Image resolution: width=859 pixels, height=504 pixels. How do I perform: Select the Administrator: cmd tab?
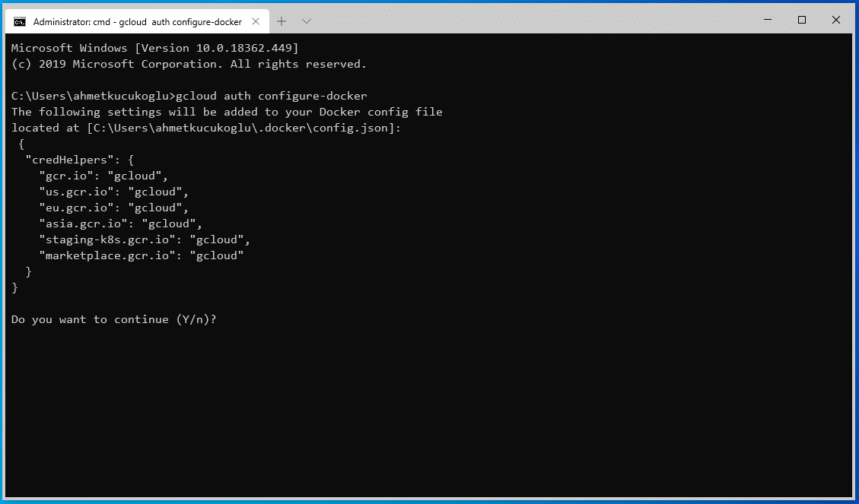click(x=137, y=21)
